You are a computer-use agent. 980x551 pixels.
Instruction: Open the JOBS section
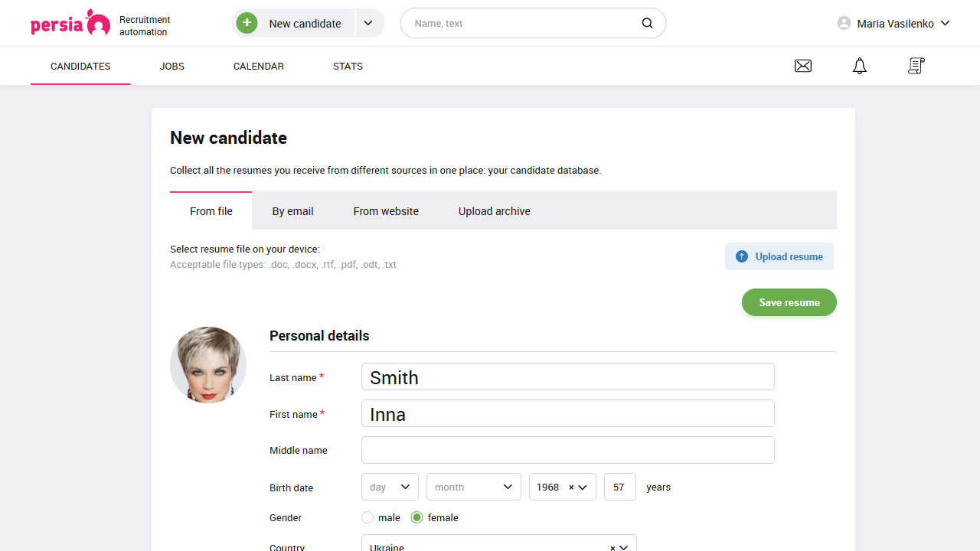(171, 66)
